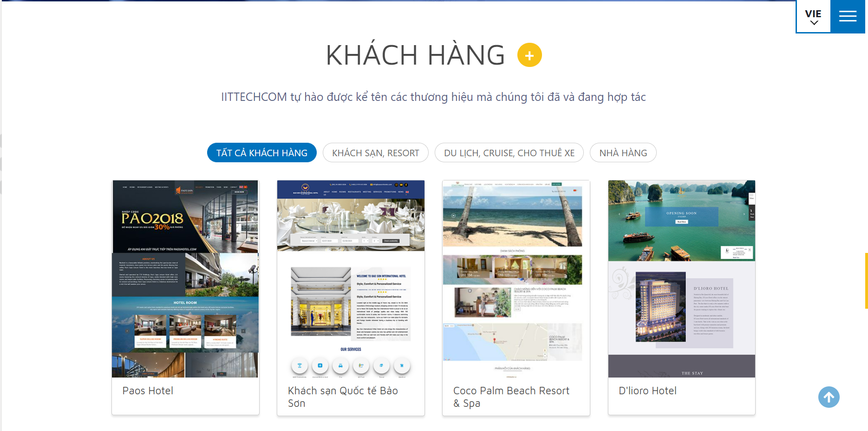Click the D'lioro Hotel title link

(647, 391)
